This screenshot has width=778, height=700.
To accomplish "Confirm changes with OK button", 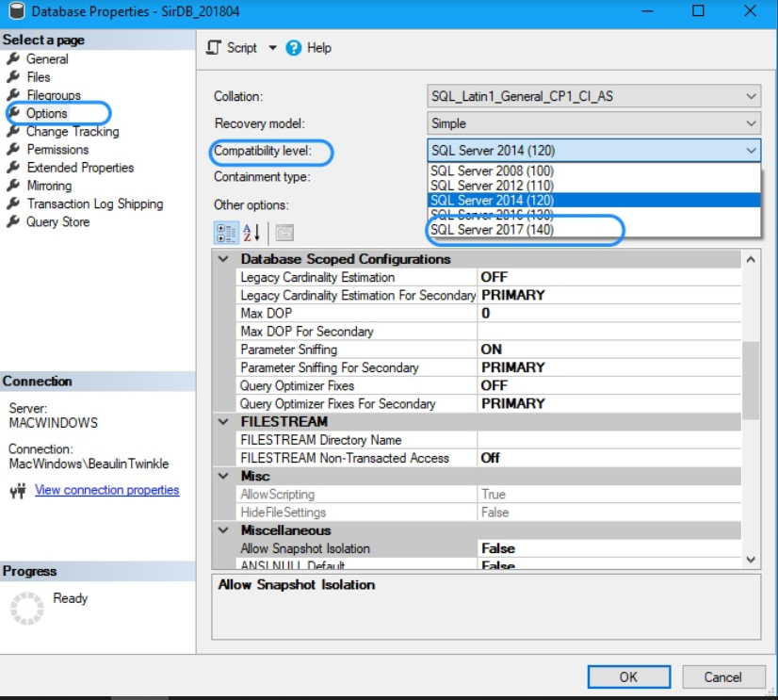I will (x=628, y=677).
